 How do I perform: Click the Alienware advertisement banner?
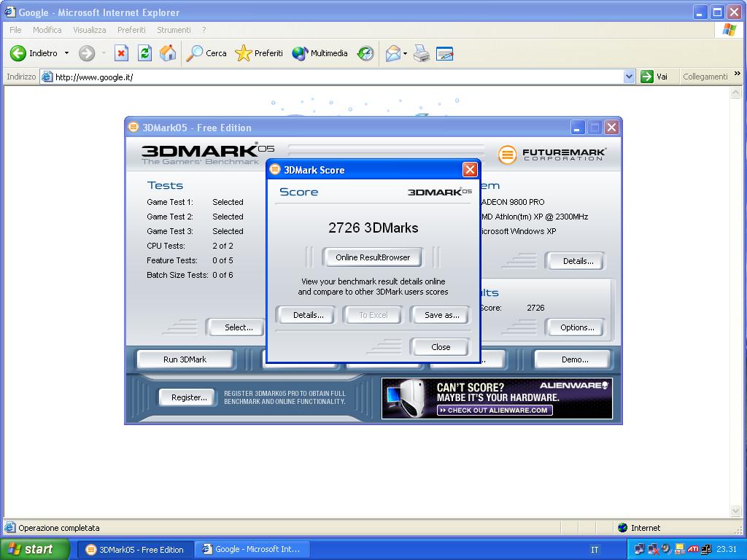(x=497, y=399)
